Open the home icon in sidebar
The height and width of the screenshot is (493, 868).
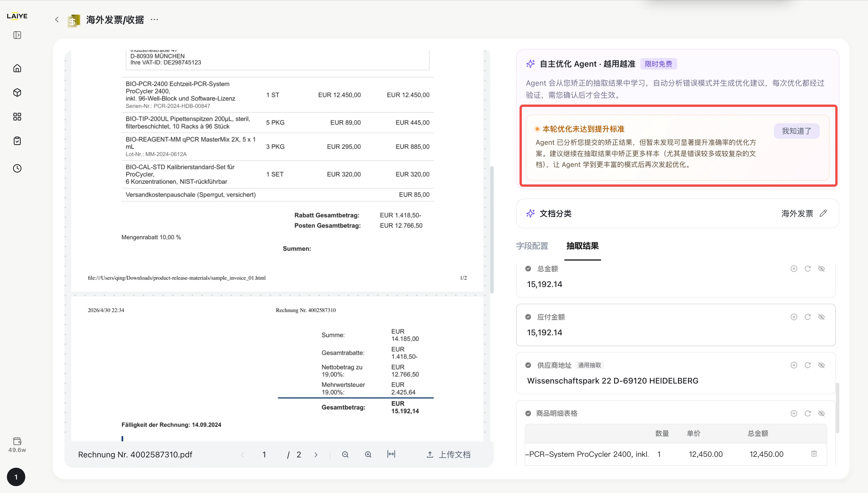tap(17, 68)
